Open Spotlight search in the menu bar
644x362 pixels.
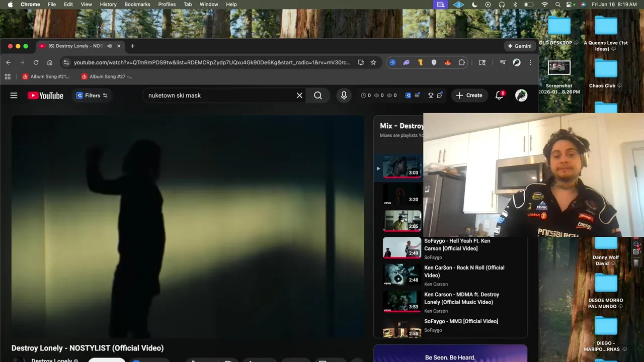558,5
